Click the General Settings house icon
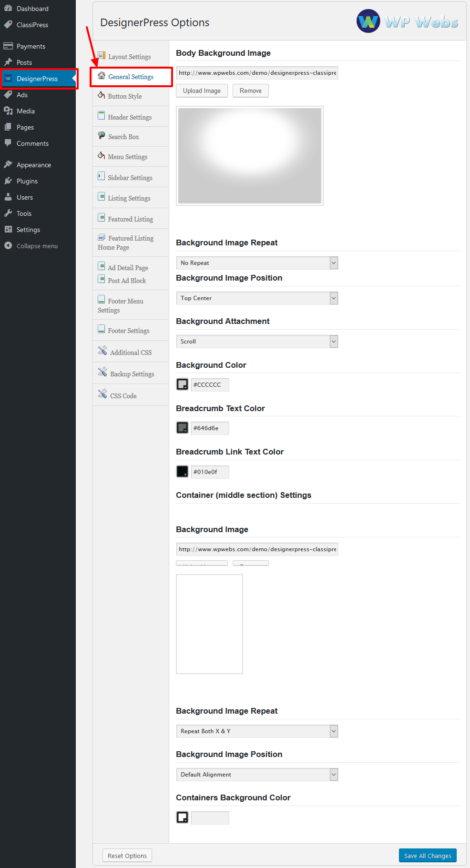 [x=102, y=75]
